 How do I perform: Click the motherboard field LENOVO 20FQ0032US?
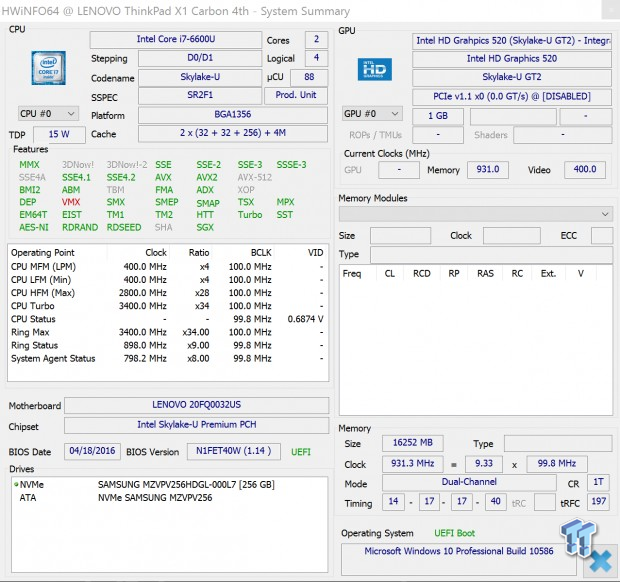click(197, 405)
